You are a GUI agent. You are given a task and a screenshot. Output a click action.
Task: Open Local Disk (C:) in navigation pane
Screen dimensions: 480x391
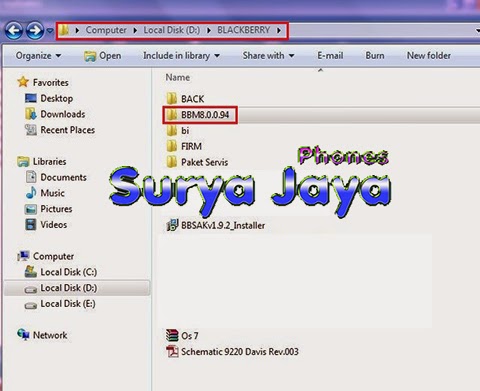coord(61,272)
